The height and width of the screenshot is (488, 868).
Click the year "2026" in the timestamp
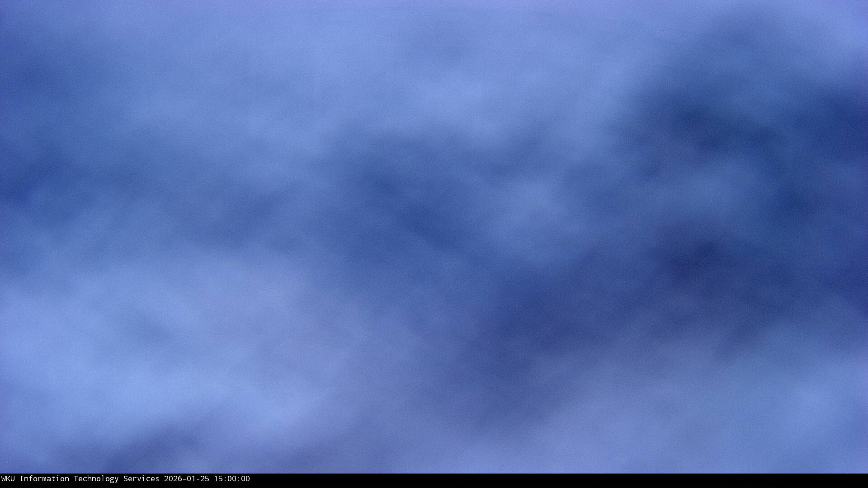pos(173,479)
